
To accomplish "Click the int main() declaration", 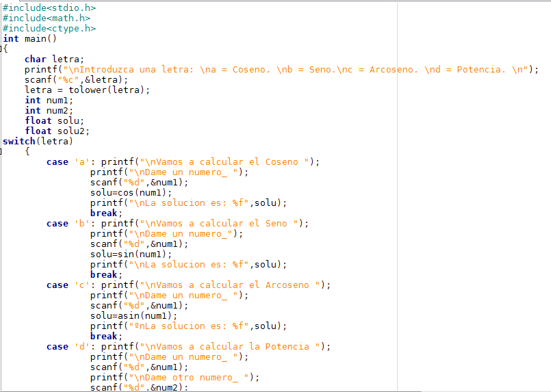I will (29, 38).
